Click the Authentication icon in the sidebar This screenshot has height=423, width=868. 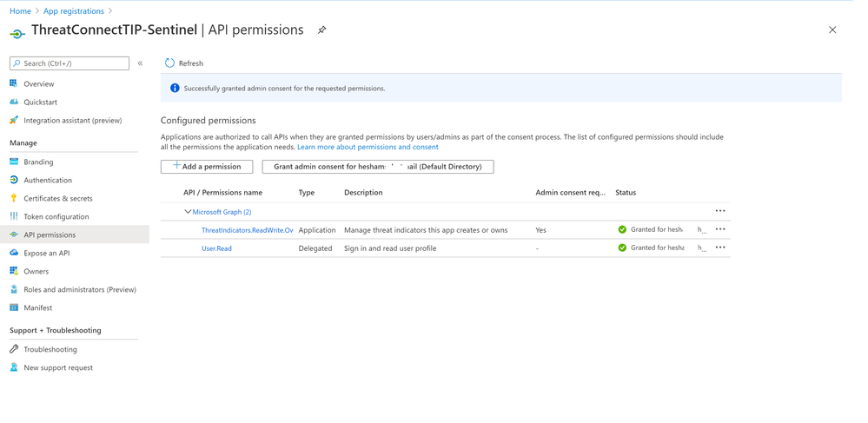point(14,180)
